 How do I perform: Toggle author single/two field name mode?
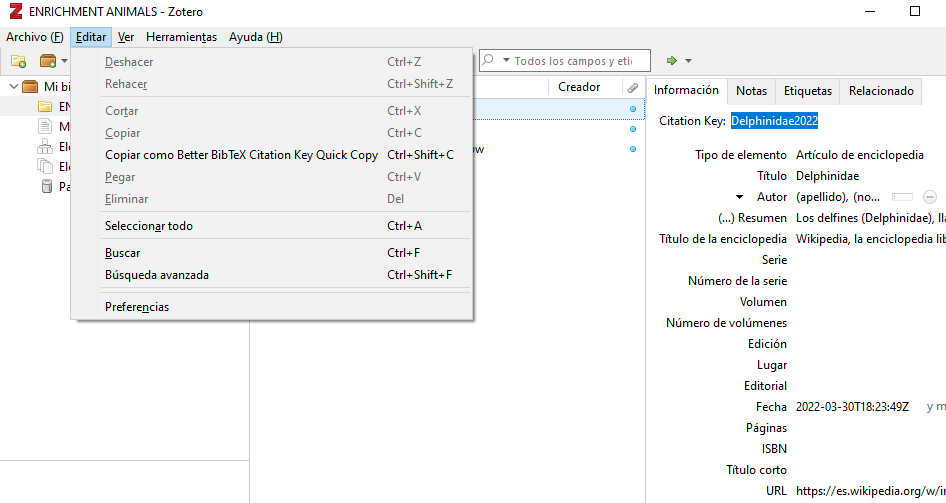click(902, 197)
